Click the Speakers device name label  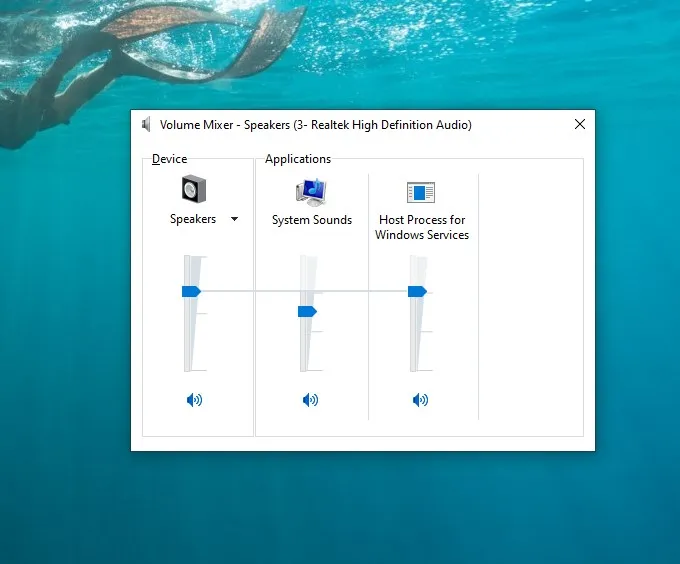193,219
